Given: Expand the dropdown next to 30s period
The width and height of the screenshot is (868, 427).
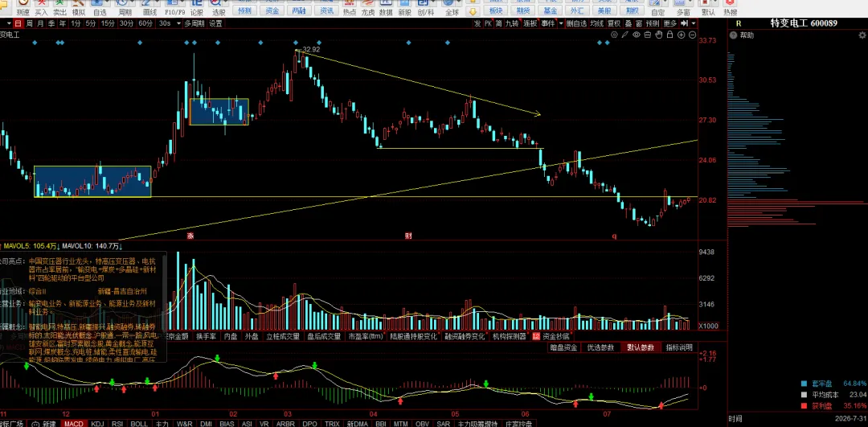Looking at the screenshot, I should pos(178,23).
